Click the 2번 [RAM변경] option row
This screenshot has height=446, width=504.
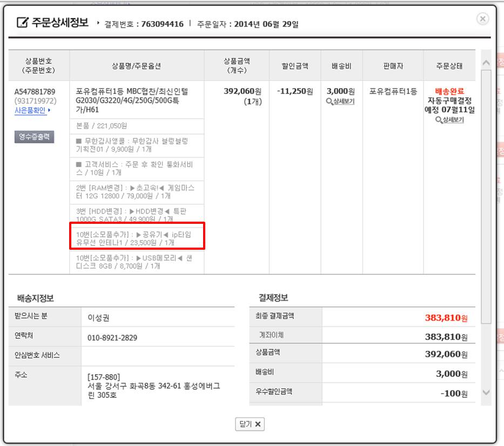[x=137, y=192]
